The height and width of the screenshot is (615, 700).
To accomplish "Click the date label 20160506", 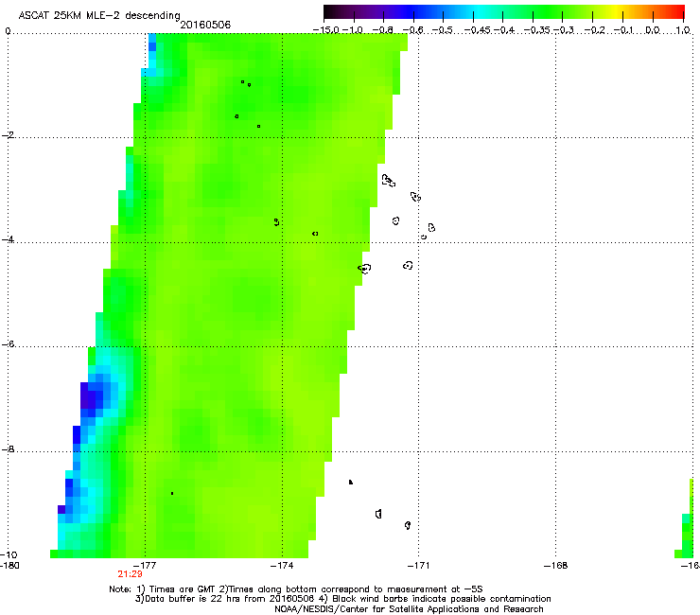I will 205,25.
